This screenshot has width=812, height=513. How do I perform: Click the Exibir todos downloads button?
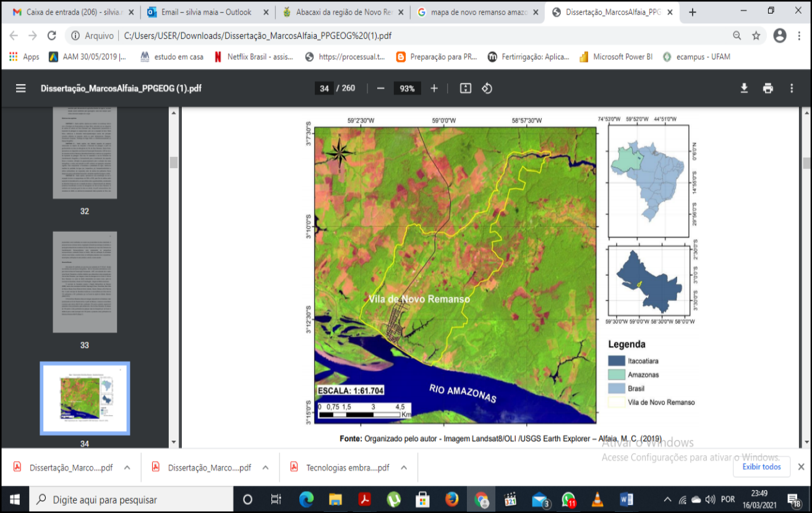pyautogui.click(x=762, y=467)
